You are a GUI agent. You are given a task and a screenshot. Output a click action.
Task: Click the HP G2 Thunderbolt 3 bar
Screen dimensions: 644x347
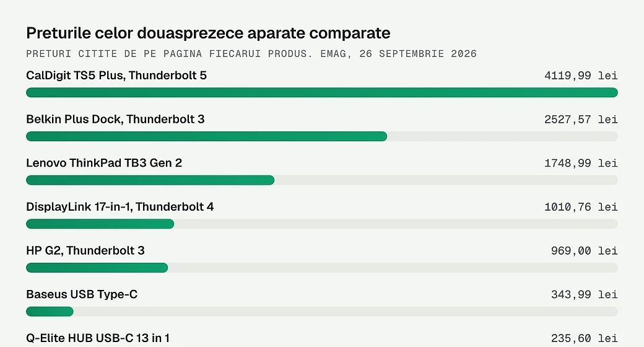[97, 268]
